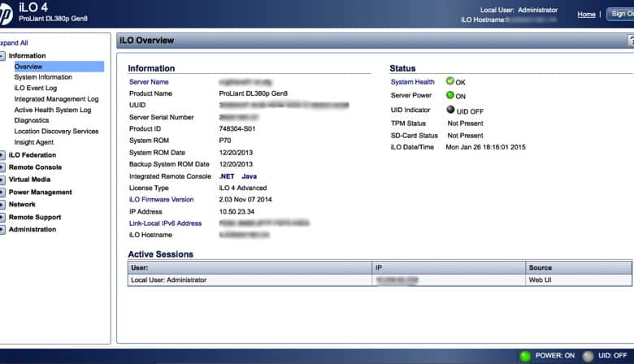
Task: Click the IP column header in Active Sessions
Action: 449,267
